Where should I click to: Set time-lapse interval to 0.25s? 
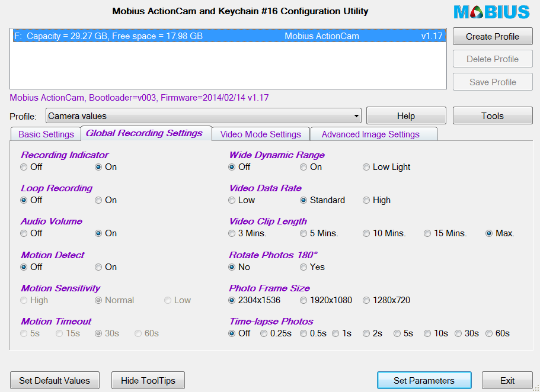[276, 333]
